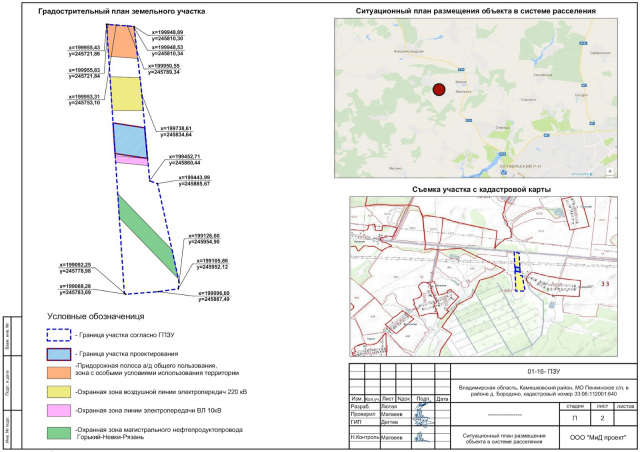Click the 'Изм.' column header
This screenshot has height=452, width=640.
pos(357,399)
